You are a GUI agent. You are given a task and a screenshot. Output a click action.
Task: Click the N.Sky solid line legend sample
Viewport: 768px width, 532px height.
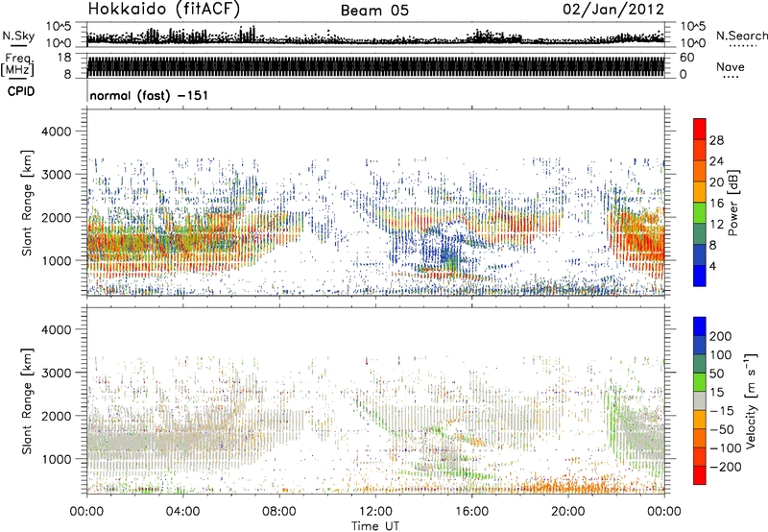pos(18,45)
